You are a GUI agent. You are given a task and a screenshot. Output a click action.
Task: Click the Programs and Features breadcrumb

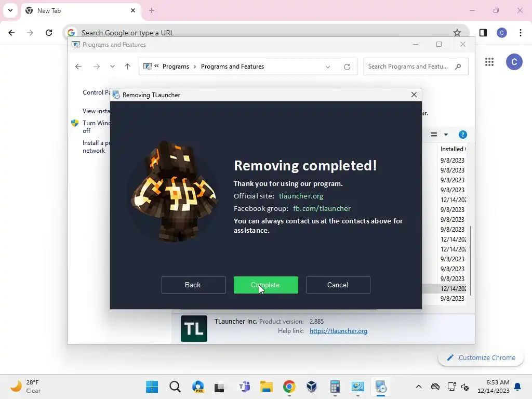click(x=232, y=66)
